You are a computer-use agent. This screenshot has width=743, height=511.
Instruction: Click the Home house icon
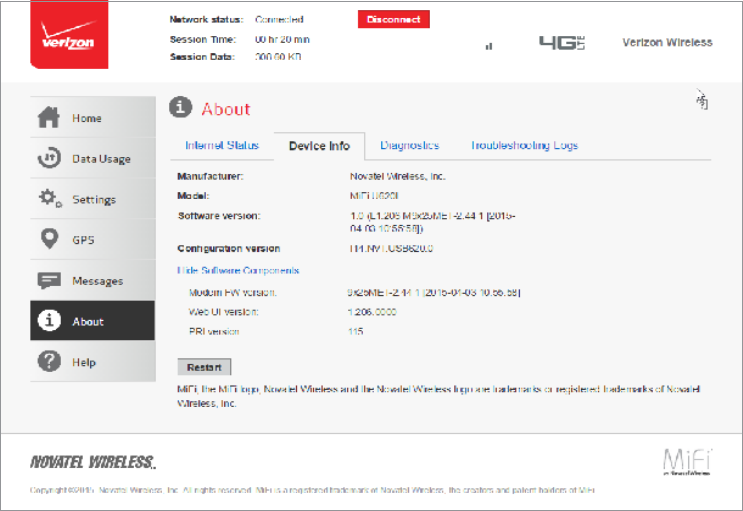tap(49, 118)
